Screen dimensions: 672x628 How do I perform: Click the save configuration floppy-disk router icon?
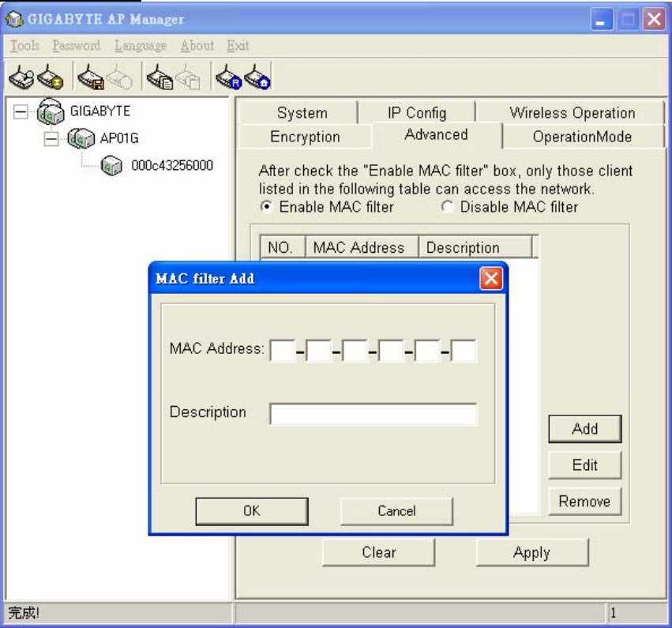pyautogui.click(x=91, y=77)
